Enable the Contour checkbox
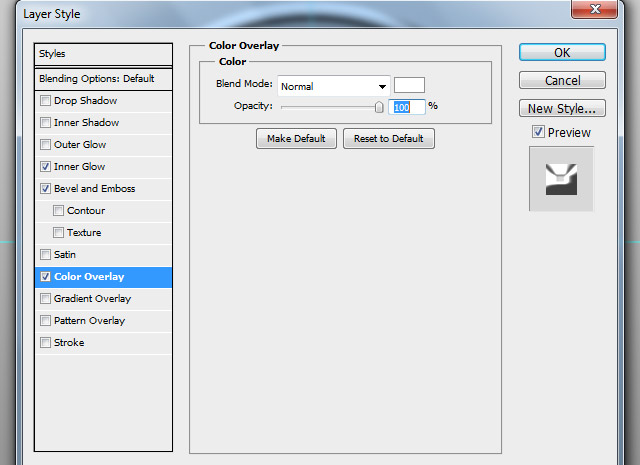The image size is (640, 465). coord(58,211)
